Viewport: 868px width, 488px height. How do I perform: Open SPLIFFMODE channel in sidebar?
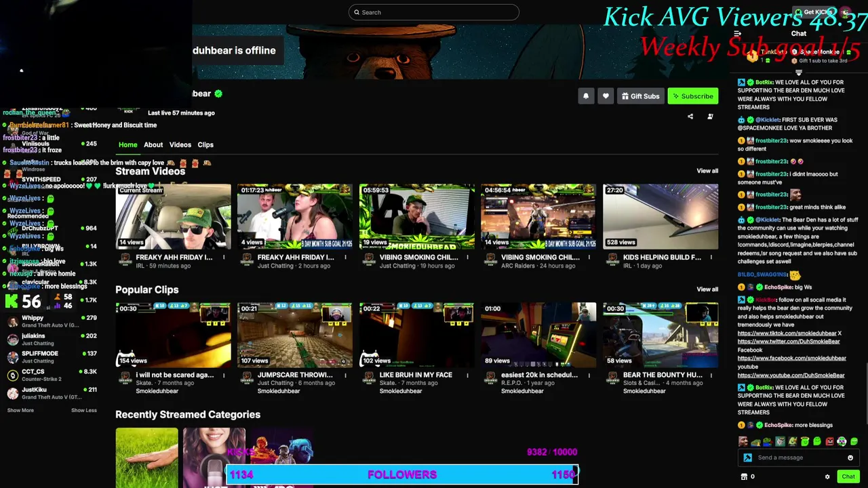(x=52, y=357)
